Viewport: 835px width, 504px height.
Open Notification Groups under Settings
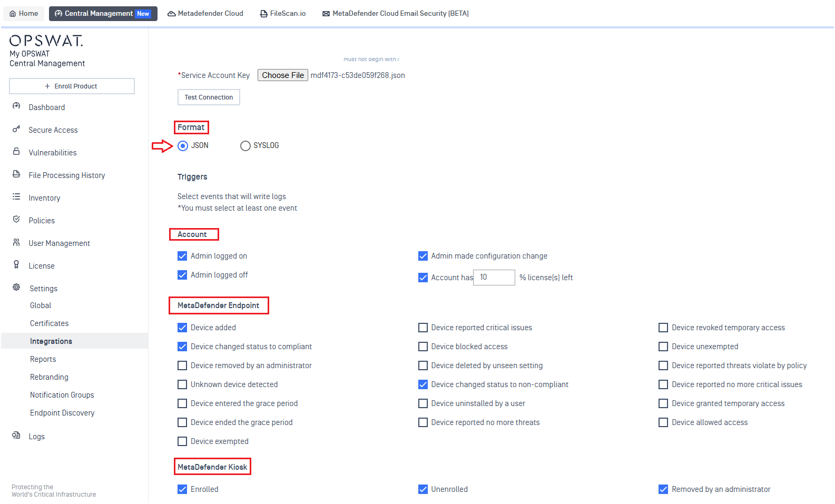[x=62, y=395]
